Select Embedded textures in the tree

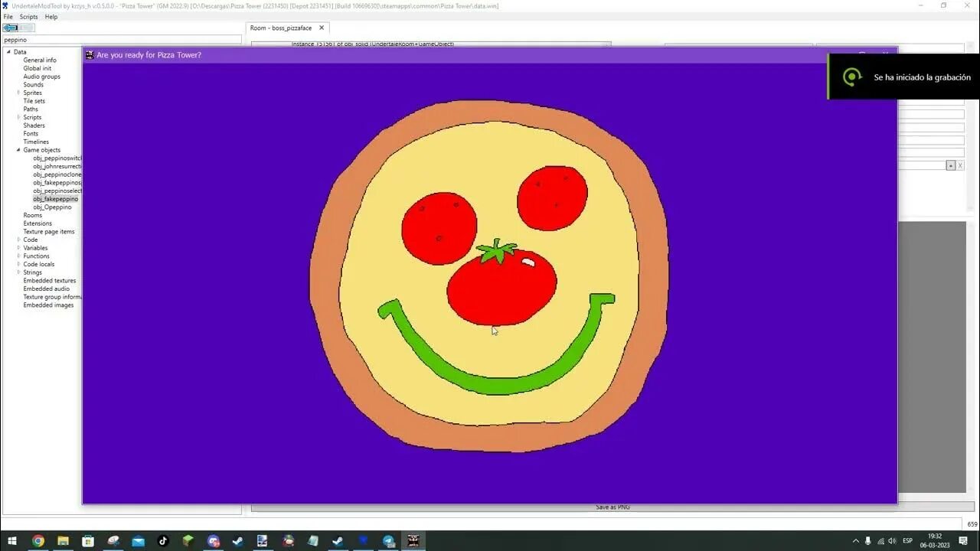click(x=50, y=281)
